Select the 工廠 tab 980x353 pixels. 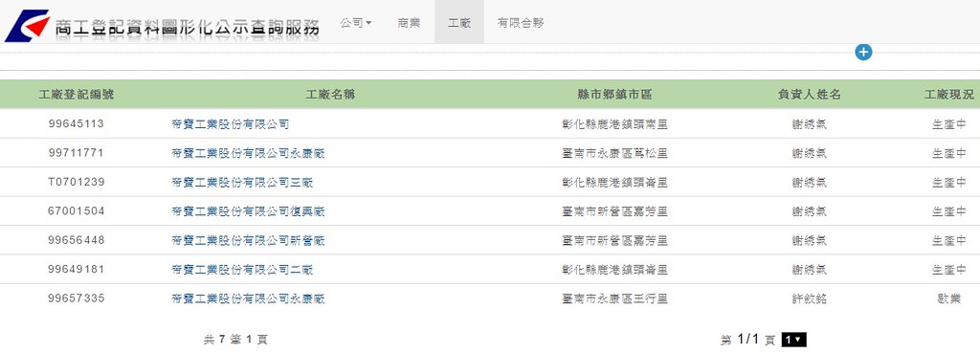point(458,23)
